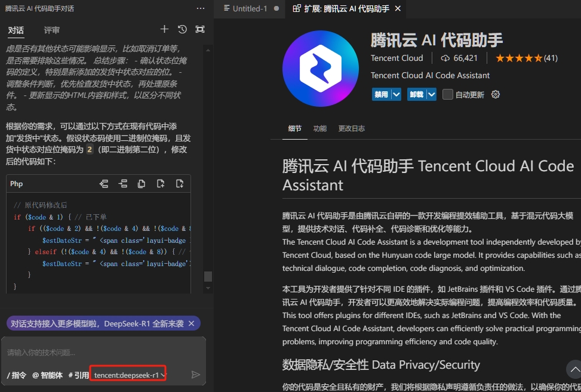581x392 pixels.
Task: Expand chat panel to full screen icon
Action: pyautogui.click(x=200, y=29)
